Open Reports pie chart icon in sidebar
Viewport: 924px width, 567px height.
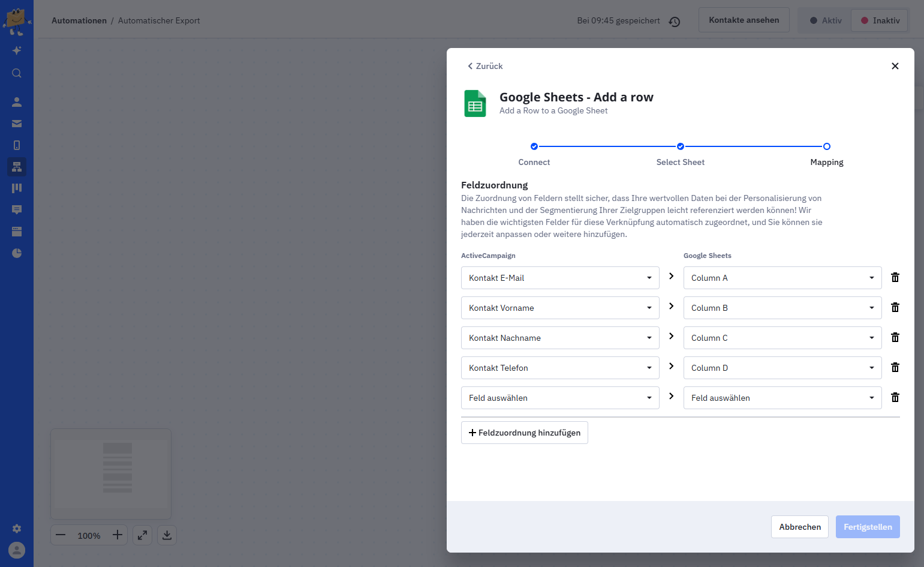pos(17,253)
